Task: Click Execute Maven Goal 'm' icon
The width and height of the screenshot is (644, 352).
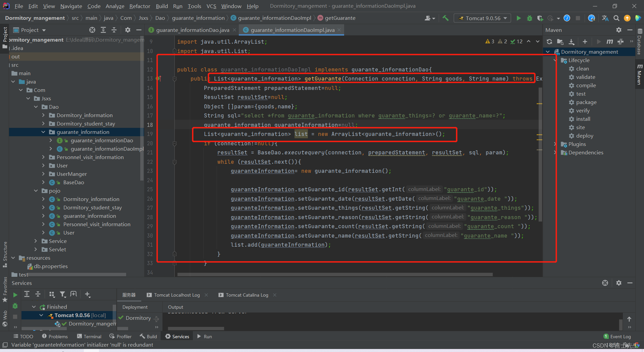Action: (609, 42)
